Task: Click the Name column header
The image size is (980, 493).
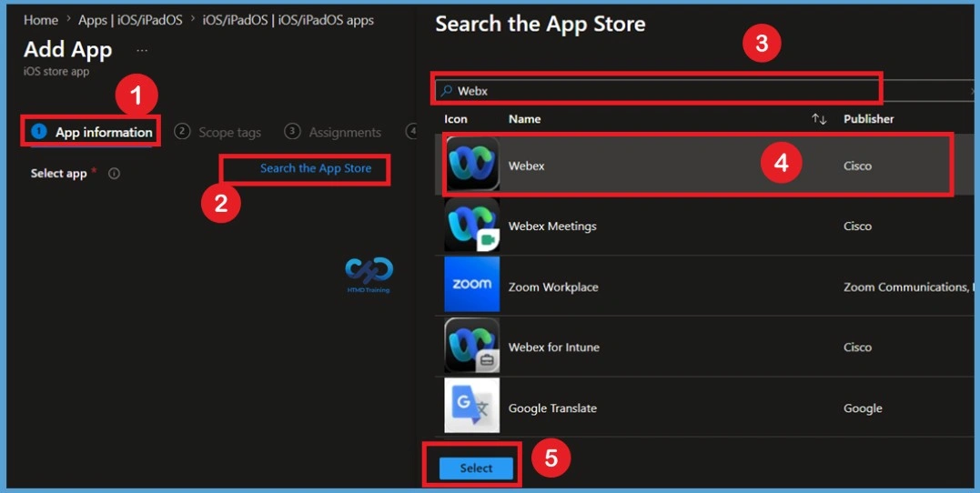Action: [x=524, y=119]
